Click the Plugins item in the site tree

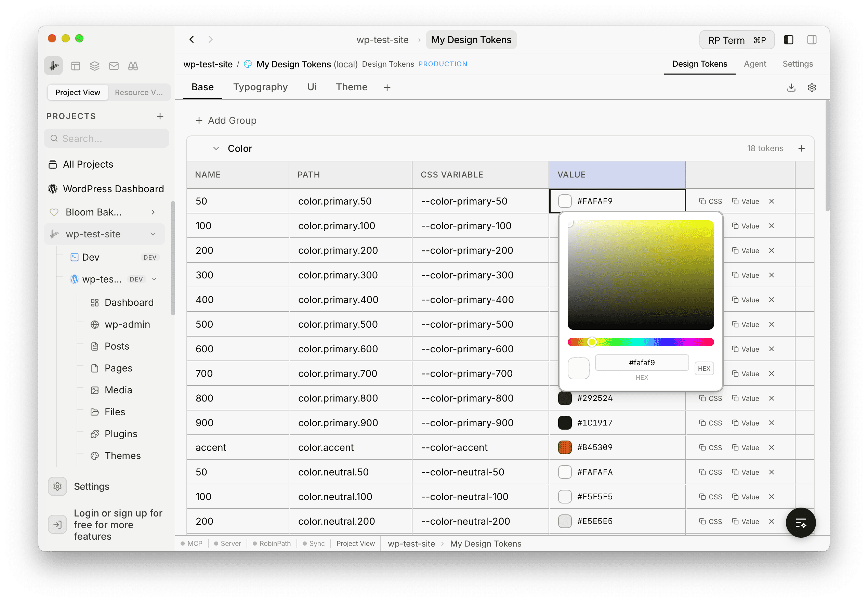pos(121,434)
